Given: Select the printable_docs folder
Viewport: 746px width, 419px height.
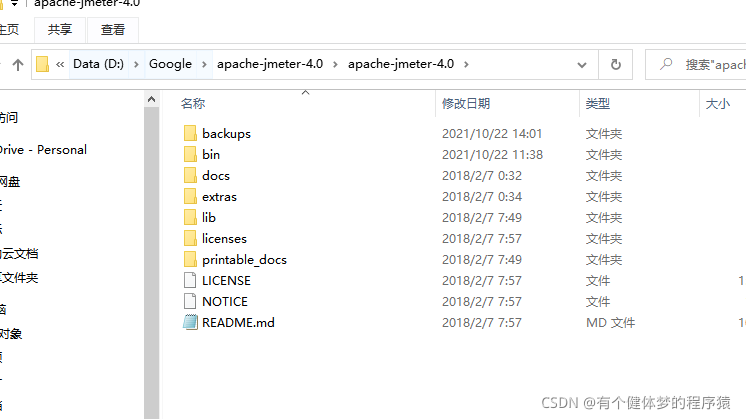Looking at the screenshot, I should (x=235, y=260).
